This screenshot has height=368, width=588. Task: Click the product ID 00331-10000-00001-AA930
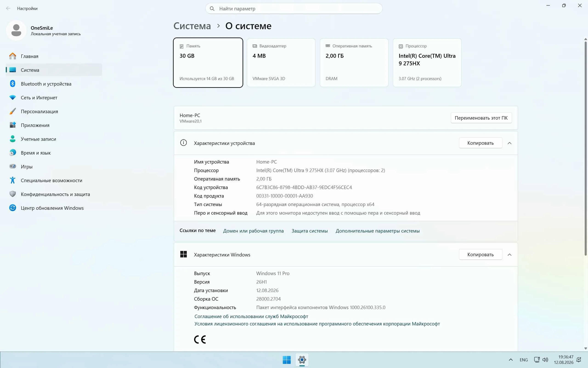(x=285, y=196)
